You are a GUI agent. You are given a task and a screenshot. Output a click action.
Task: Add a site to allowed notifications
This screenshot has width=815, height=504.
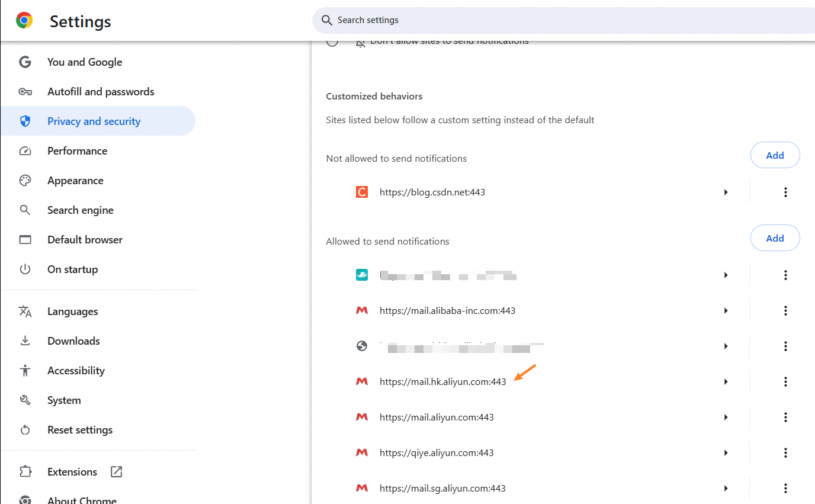[x=775, y=238]
